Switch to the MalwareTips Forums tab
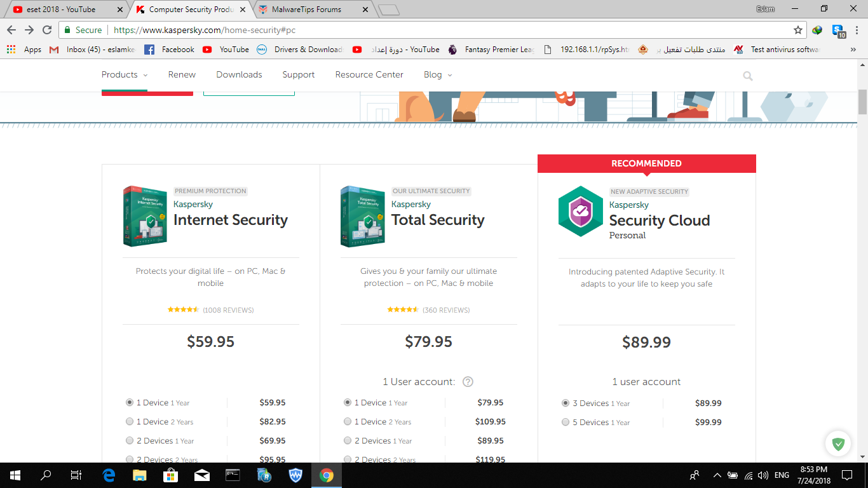This screenshot has width=868, height=488. tap(311, 10)
